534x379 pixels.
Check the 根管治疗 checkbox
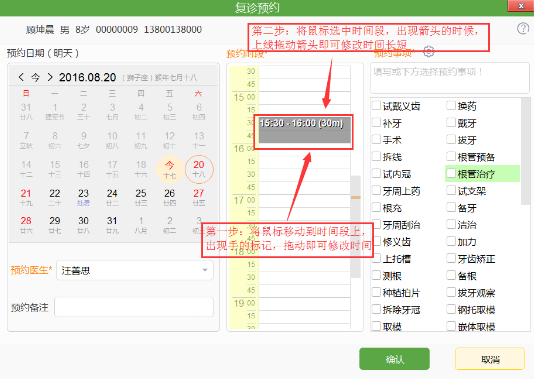(451, 174)
